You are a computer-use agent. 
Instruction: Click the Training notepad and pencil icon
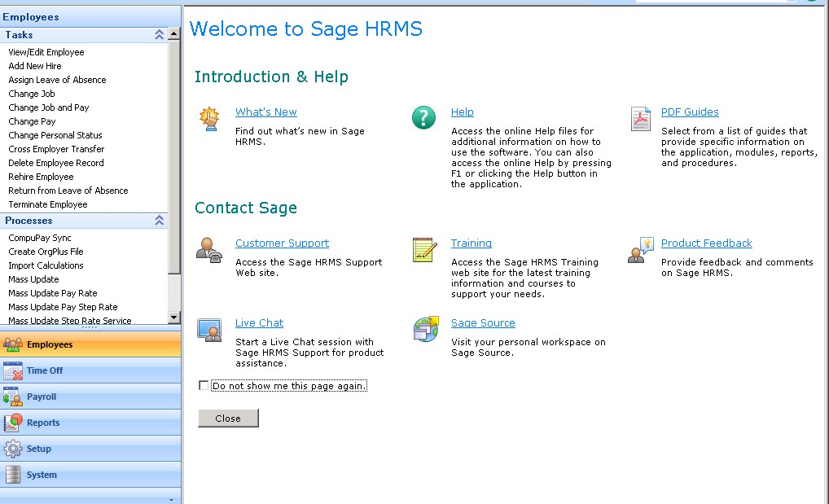[x=424, y=250]
